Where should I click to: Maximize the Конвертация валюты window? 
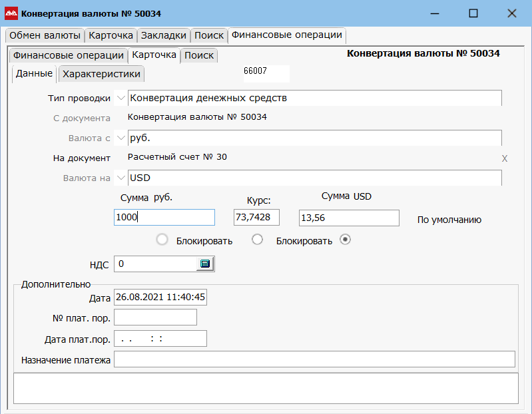point(473,13)
